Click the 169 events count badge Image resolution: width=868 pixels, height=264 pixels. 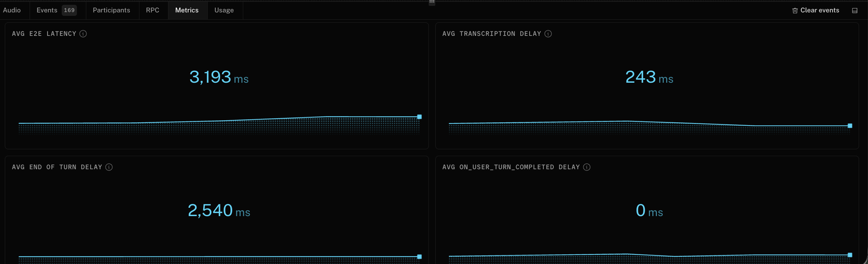(69, 10)
